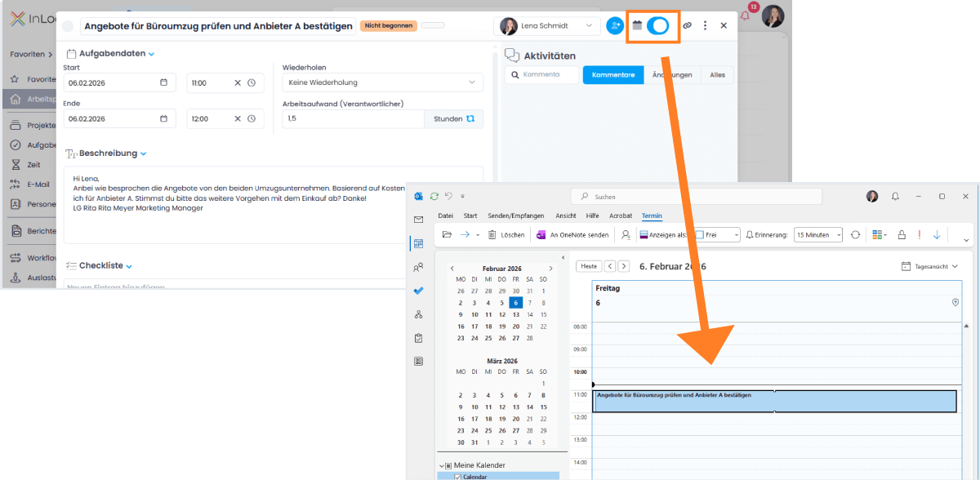The width and height of the screenshot is (980, 480).
Task: Open the Wiederholen dropdown showing Keine Wiederholung
Action: pos(381,82)
